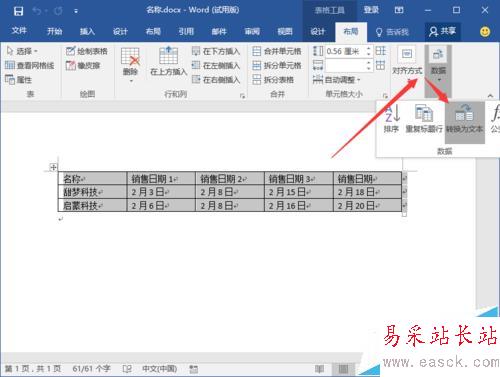Click the row height field showing 0.56 厘米

tap(345, 51)
